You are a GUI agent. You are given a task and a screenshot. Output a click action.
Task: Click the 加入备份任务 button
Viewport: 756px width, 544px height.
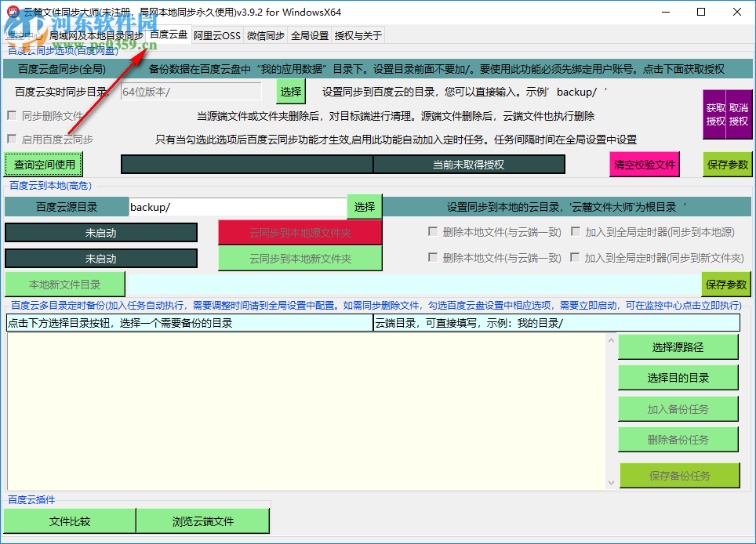point(679,408)
